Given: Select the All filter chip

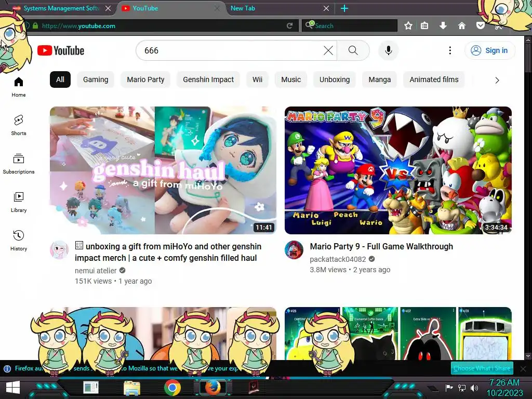Looking at the screenshot, I should (x=60, y=79).
